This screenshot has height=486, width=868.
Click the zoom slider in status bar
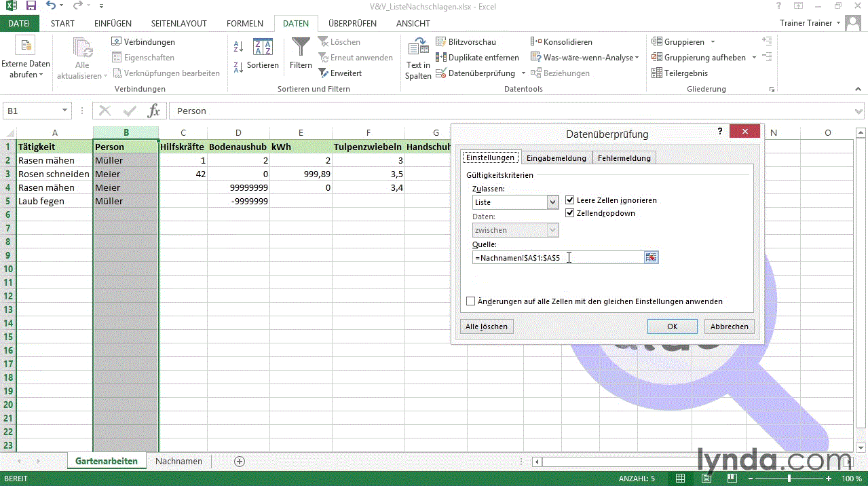point(789,479)
